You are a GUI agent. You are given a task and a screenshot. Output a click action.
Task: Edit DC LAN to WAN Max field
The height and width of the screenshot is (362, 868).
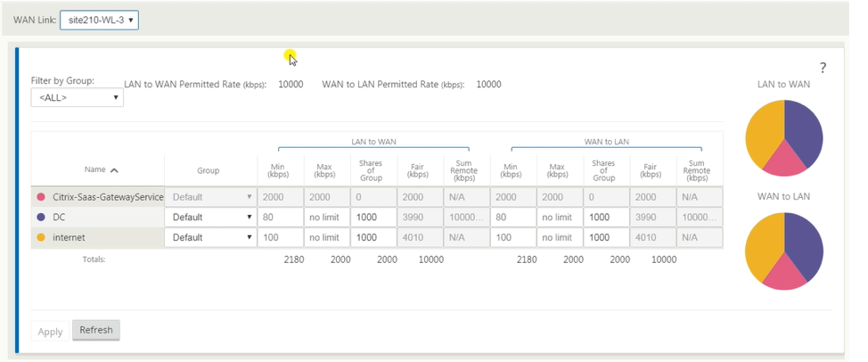327,217
